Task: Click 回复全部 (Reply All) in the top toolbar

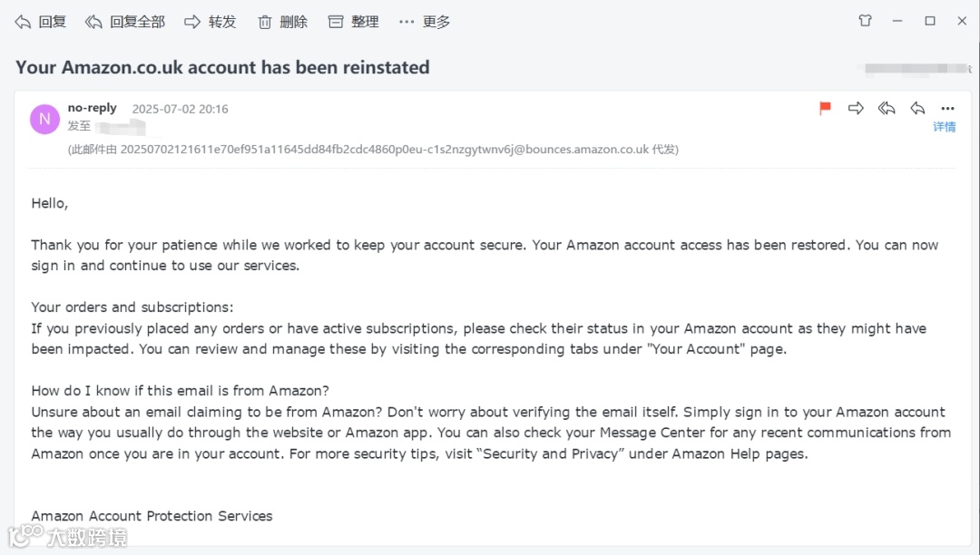Action: (x=125, y=22)
